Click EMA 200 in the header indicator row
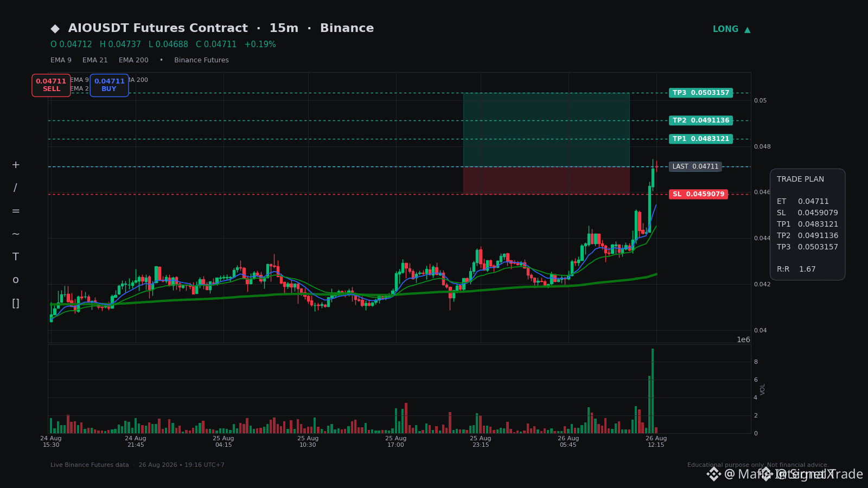The height and width of the screenshot is (488, 868). pyautogui.click(x=133, y=60)
